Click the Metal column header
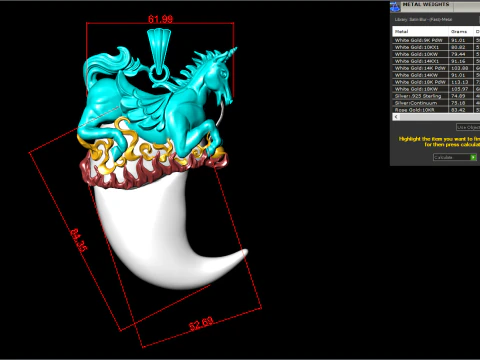Screen dimensions: 480x360 (x=420, y=31)
